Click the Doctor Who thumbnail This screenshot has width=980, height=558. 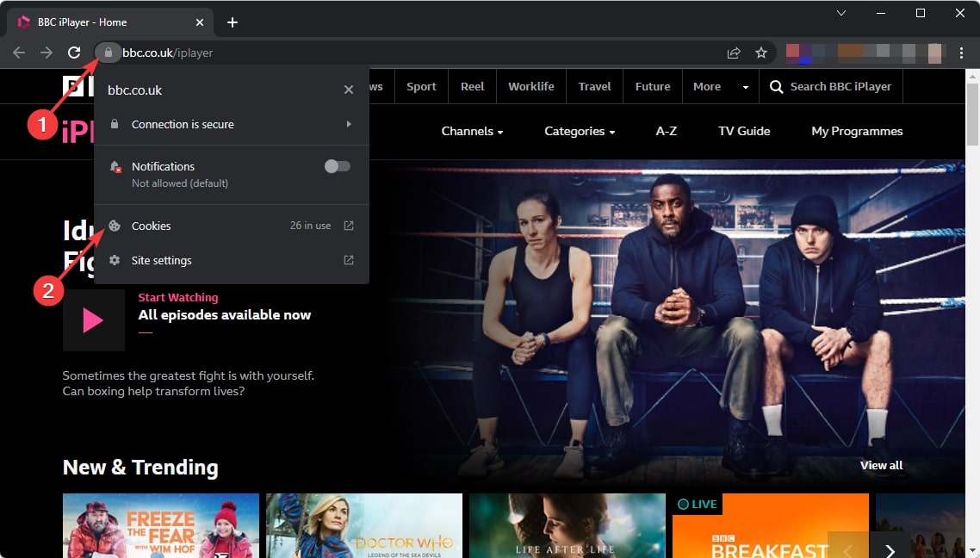(363, 525)
